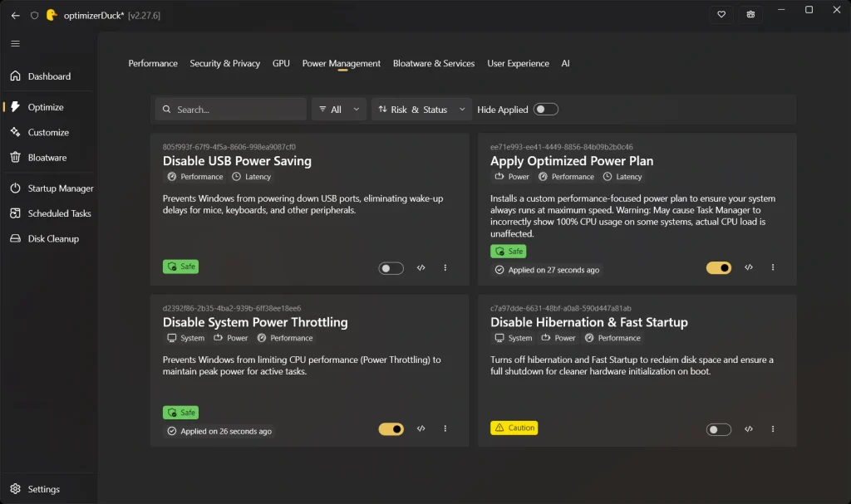The height and width of the screenshot is (504, 851).
Task: Click ID ee71e993-ee41-4449-8856-84b09b2b0c46
Action: point(561,147)
